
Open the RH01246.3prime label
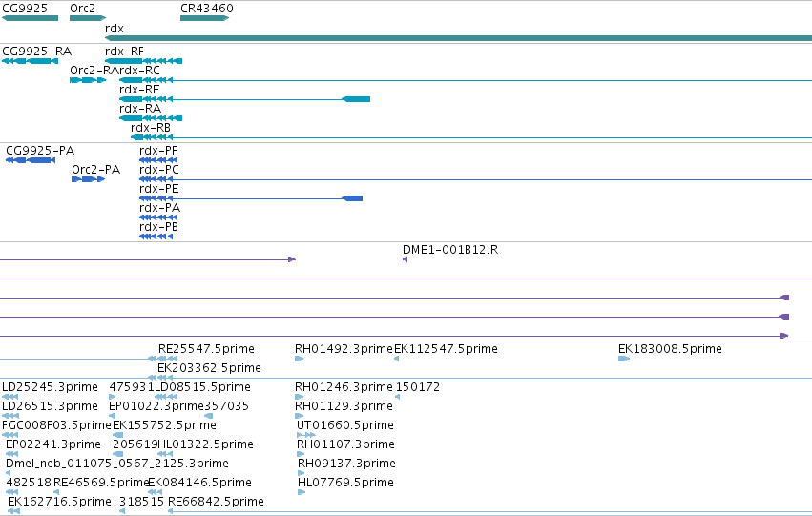[x=344, y=387]
